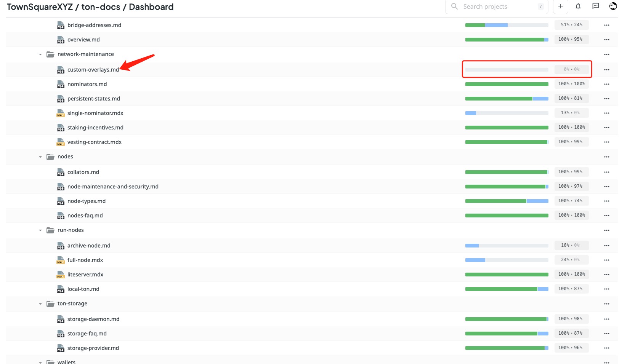Click the persistent-states.md progress bar
The width and height of the screenshot is (622, 364).
507,99
